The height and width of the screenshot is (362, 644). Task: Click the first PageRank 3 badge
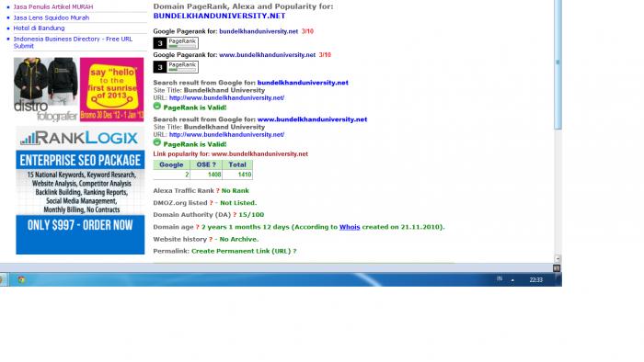click(176, 43)
